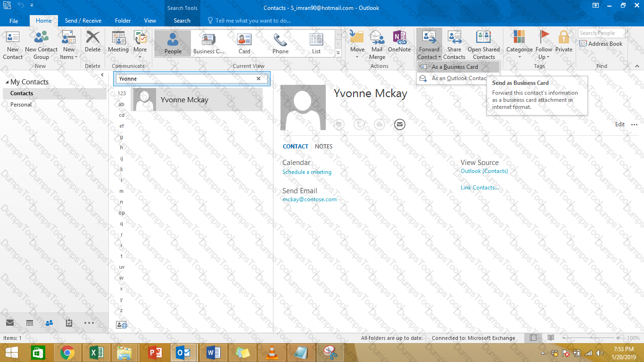Clear the Yvonne search text
The height and width of the screenshot is (362, 644).
coord(258,79)
